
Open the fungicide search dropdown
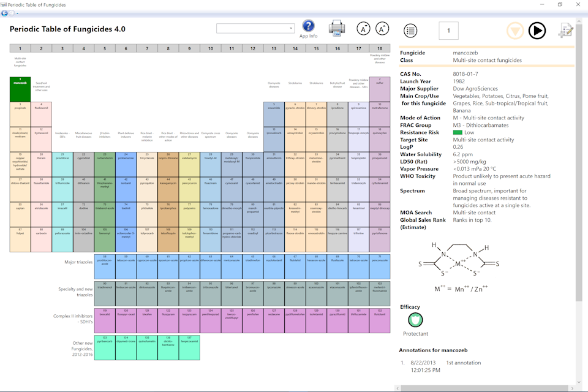coord(255,28)
